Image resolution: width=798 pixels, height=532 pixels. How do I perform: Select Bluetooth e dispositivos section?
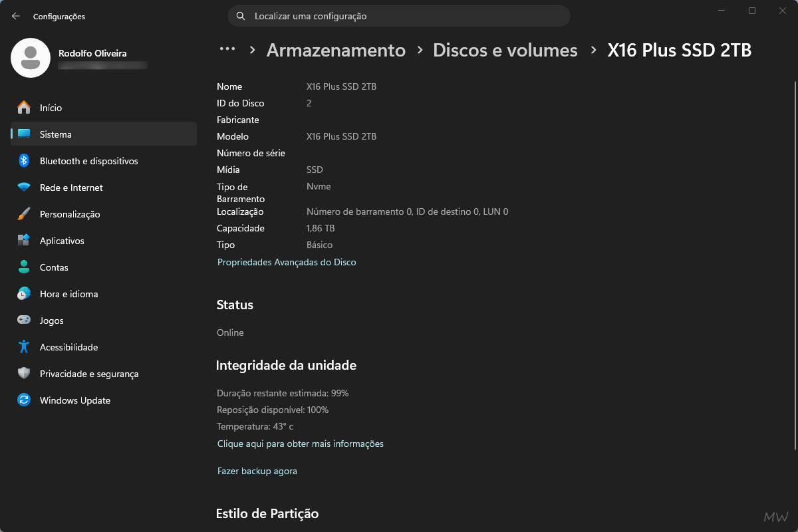[x=104, y=161]
